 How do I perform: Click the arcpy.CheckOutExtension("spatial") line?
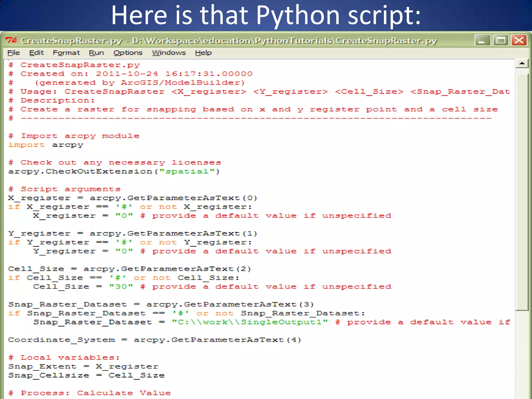(x=114, y=171)
